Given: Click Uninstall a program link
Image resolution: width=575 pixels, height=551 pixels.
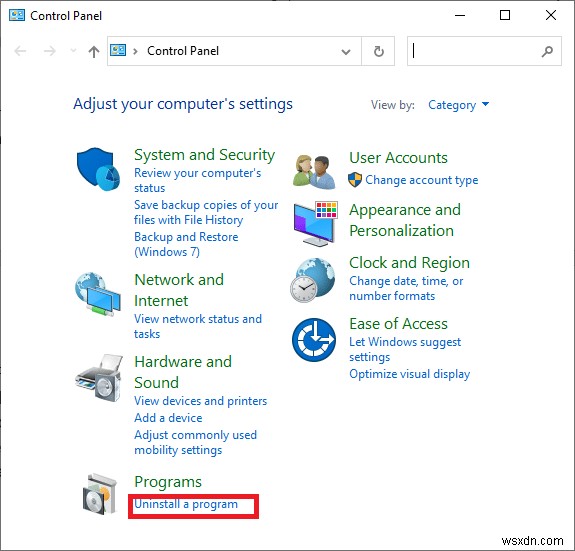Looking at the screenshot, I should coord(186,504).
